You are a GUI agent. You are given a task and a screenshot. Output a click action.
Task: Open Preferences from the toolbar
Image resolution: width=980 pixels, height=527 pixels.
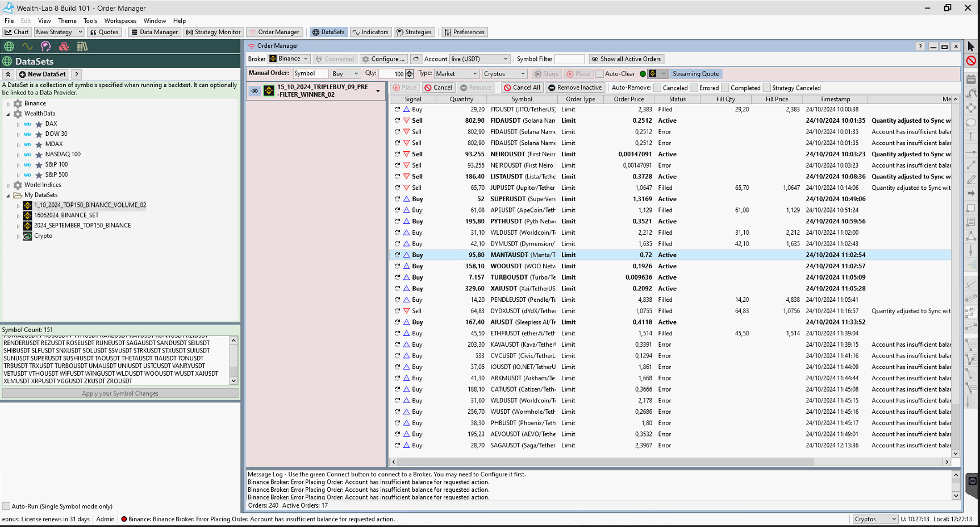(x=464, y=32)
